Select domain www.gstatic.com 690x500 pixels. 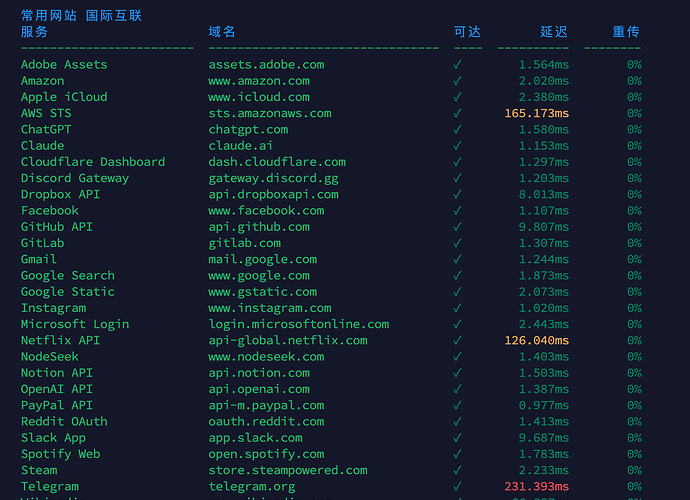point(263,292)
